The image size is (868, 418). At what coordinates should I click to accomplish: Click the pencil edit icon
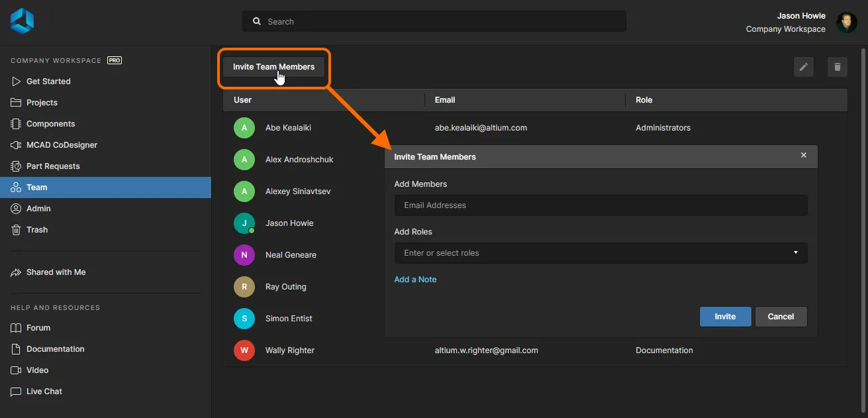click(803, 67)
